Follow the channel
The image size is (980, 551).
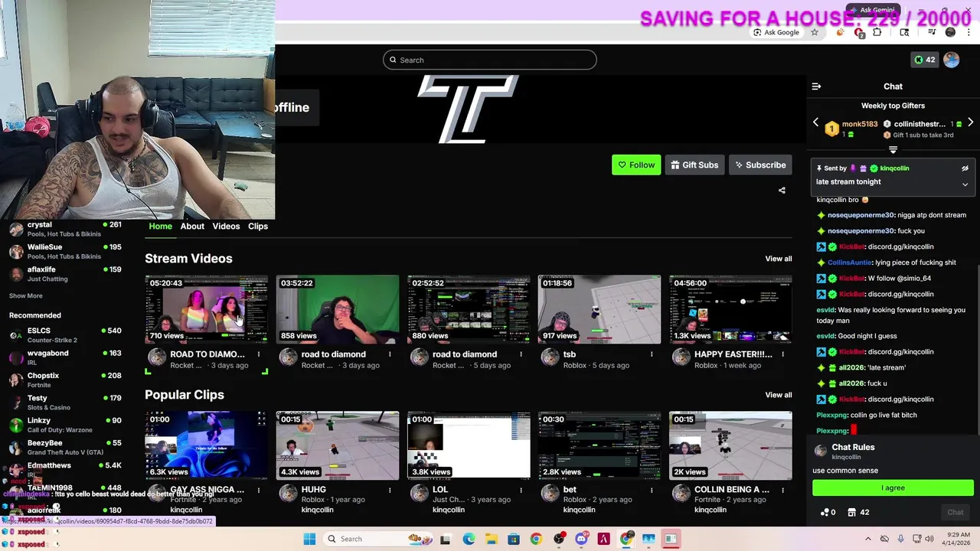pos(636,165)
